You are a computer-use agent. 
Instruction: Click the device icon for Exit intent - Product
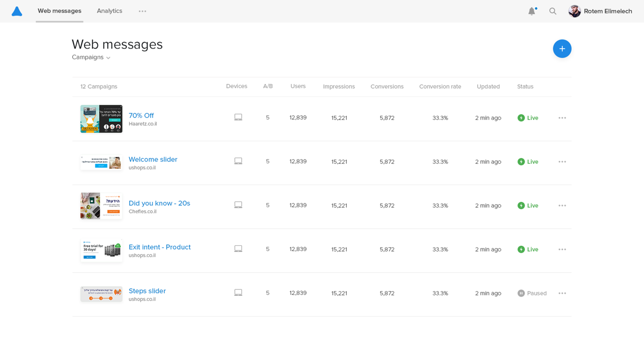point(238,249)
